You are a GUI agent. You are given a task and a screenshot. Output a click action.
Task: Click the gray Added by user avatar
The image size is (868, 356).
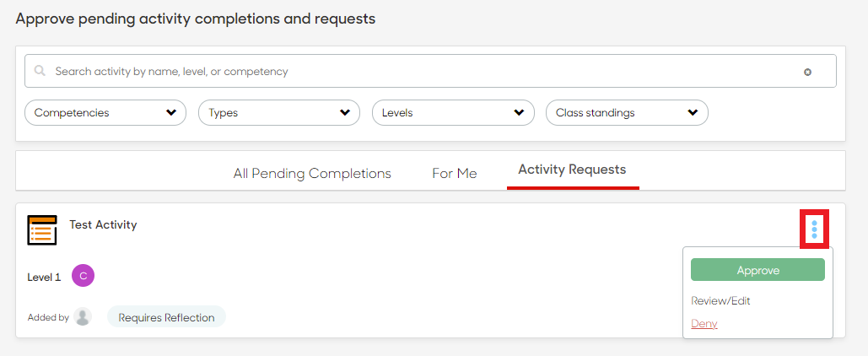(83, 316)
